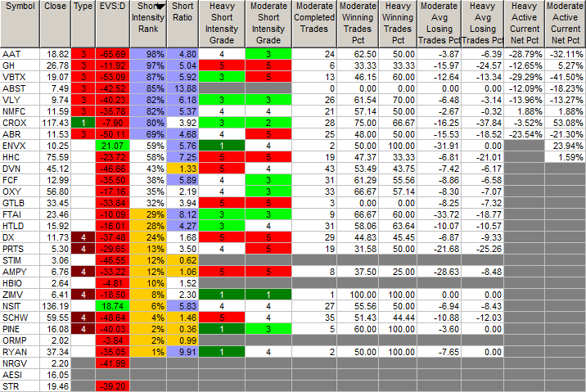Click Moderate Short Intensity Grade header
The height and width of the screenshot is (392, 586).
(268, 24)
